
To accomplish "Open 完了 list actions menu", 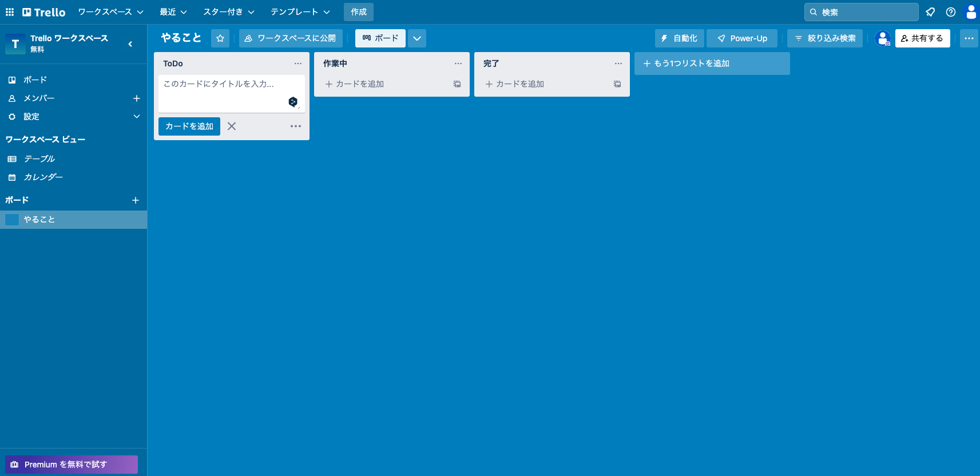I will tap(618, 64).
